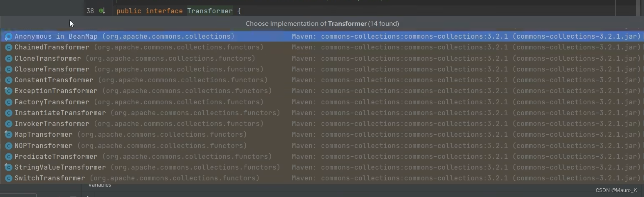Go to InvokerTransformer class
The image size is (644, 197).
(x=322, y=123)
